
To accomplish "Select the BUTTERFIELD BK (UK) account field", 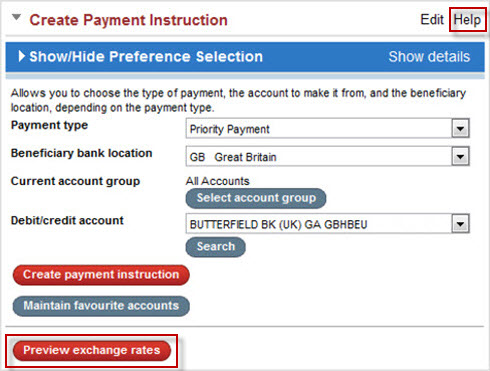I will (x=327, y=224).
